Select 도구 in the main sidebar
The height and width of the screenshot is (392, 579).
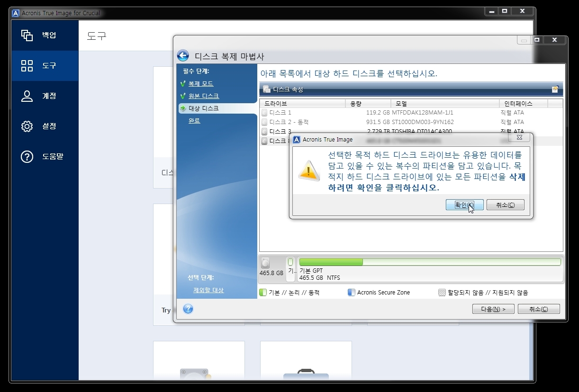pos(45,65)
